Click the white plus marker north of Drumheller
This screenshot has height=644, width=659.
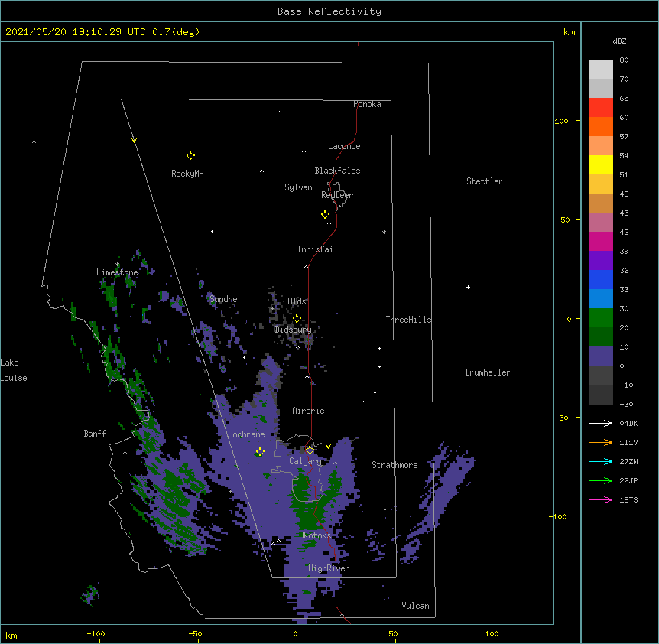coord(468,287)
